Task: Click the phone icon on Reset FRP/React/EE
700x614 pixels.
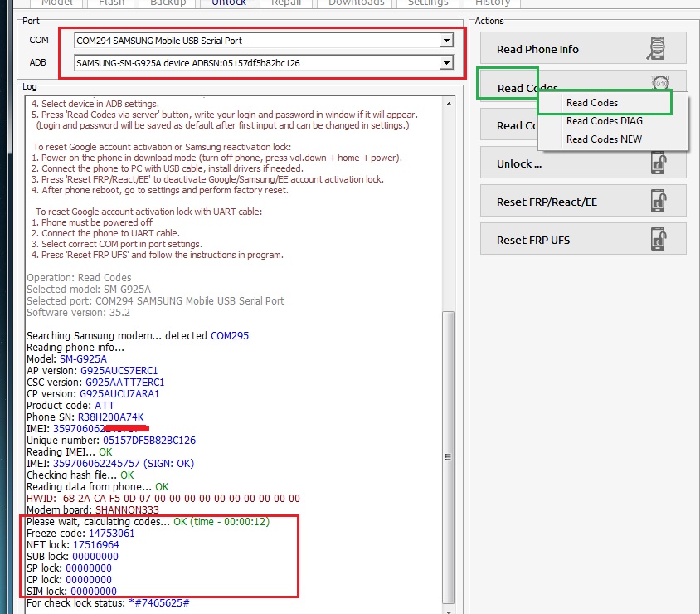Action: (x=659, y=201)
